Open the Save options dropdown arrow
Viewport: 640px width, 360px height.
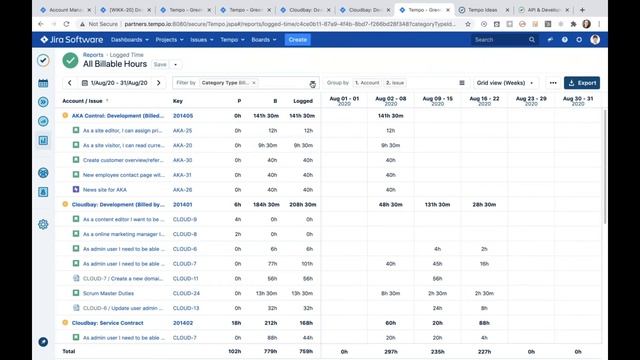(x=176, y=64)
